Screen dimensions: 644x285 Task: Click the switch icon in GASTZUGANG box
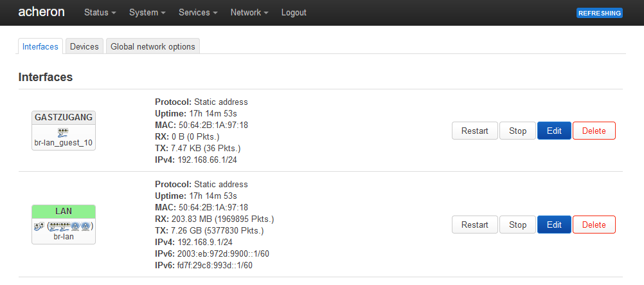click(x=64, y=133)
